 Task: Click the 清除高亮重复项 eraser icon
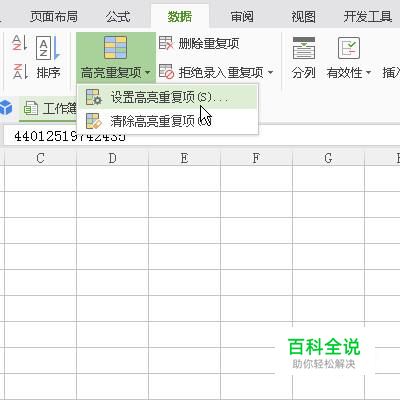(x=93, y=121)
